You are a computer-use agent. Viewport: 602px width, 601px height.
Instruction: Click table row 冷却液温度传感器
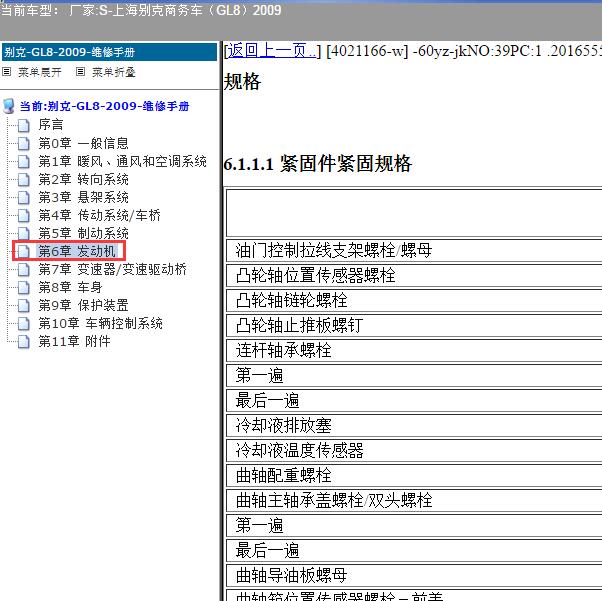pos(414,450)
